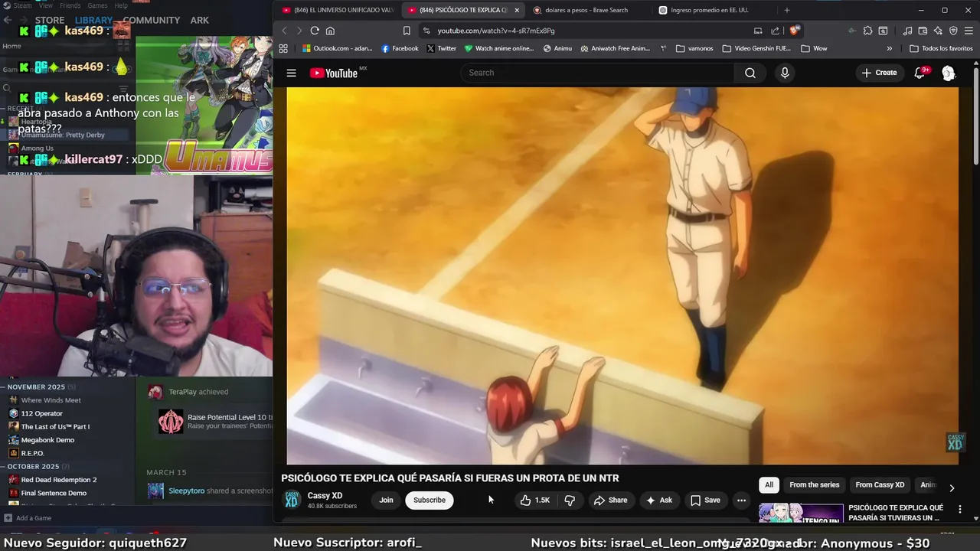Screen dimensions: 980x551
Task: Navigate back in the browser
Action: (284, 31)
